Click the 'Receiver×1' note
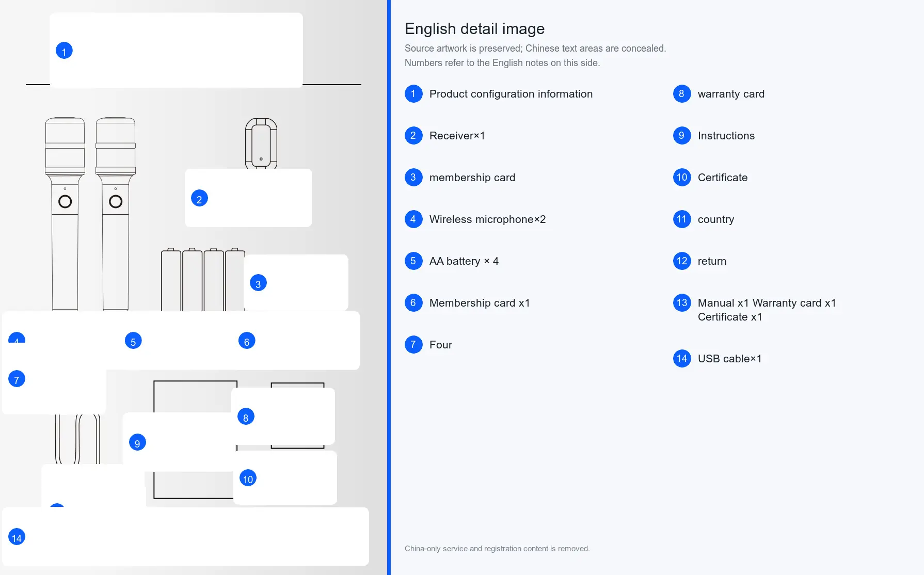 (x=457, y=136)
